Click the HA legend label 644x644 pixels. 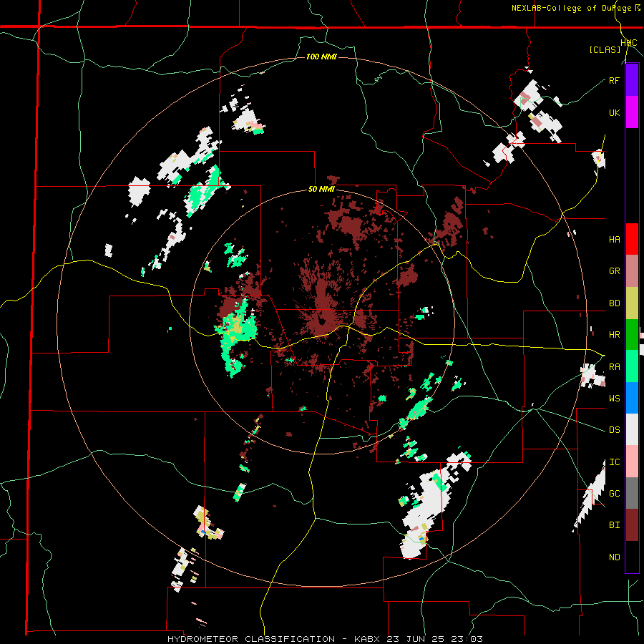click(614, 239)
